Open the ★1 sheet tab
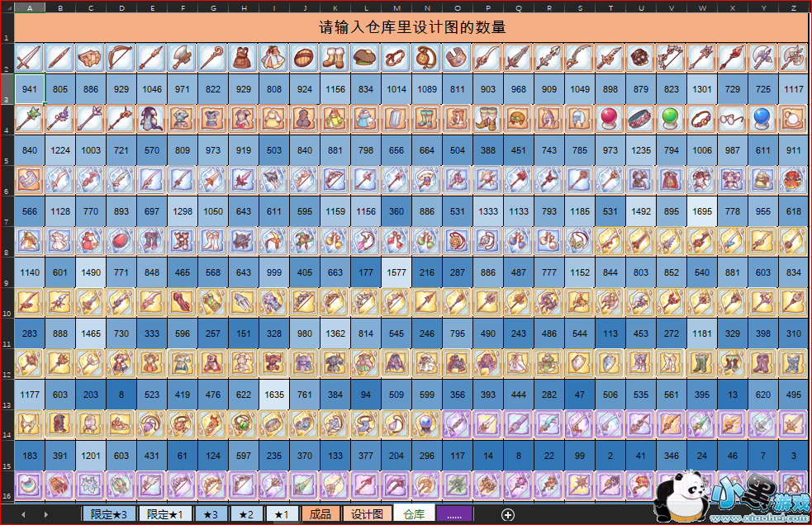 pos(282,514)
